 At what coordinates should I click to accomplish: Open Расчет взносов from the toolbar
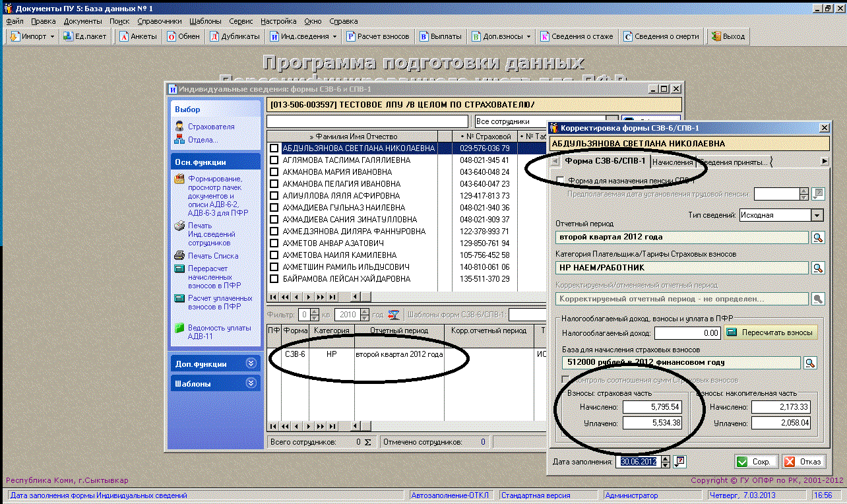pos(352,36)
